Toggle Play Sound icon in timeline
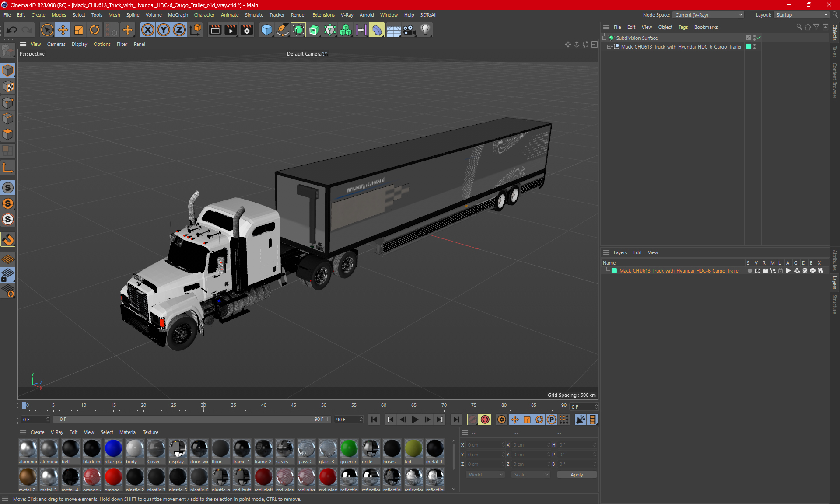Image resolution: width=840 pixels, height=504 pixels. [x=580, y=420]
